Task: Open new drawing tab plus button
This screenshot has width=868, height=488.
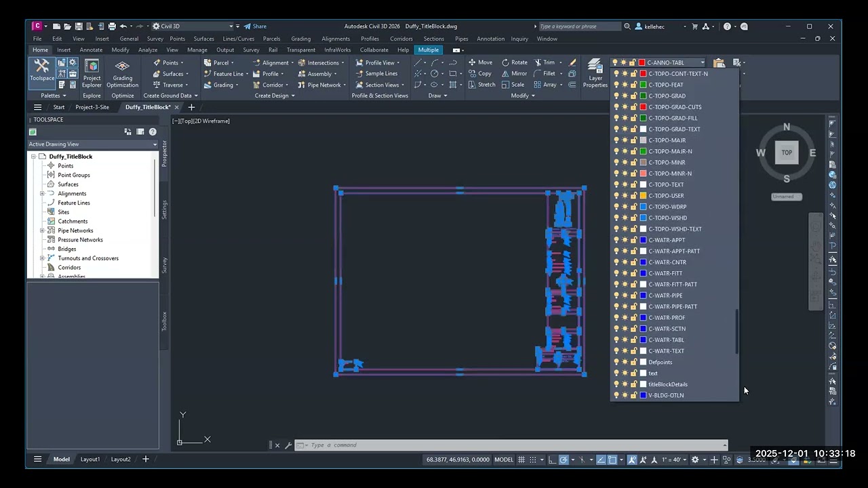Action: pos(191,107)
